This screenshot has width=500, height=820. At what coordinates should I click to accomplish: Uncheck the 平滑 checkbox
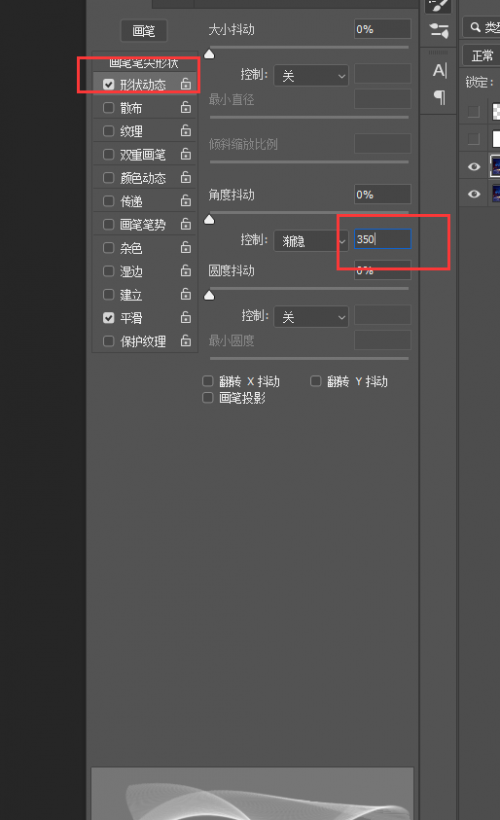[109, 317]
